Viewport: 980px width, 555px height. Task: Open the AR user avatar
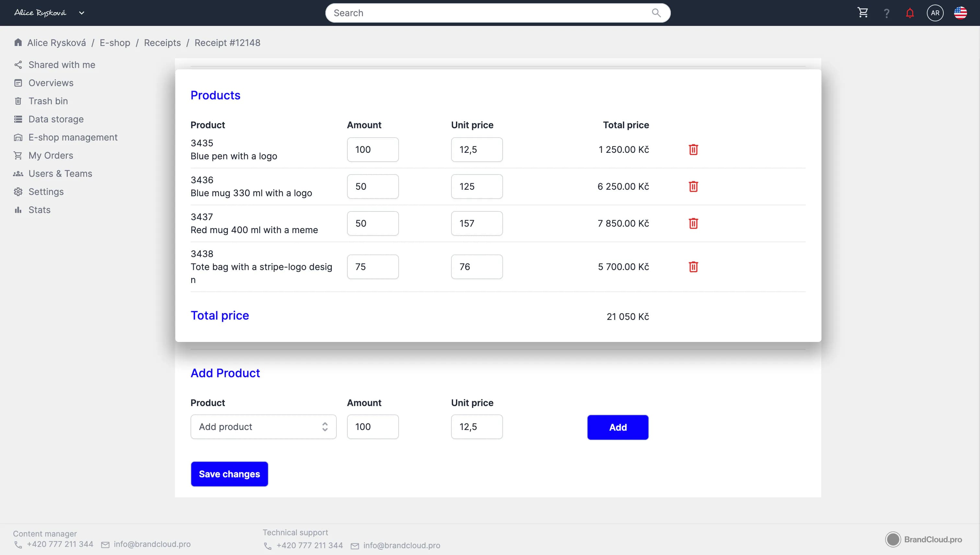tap(935, 13)
